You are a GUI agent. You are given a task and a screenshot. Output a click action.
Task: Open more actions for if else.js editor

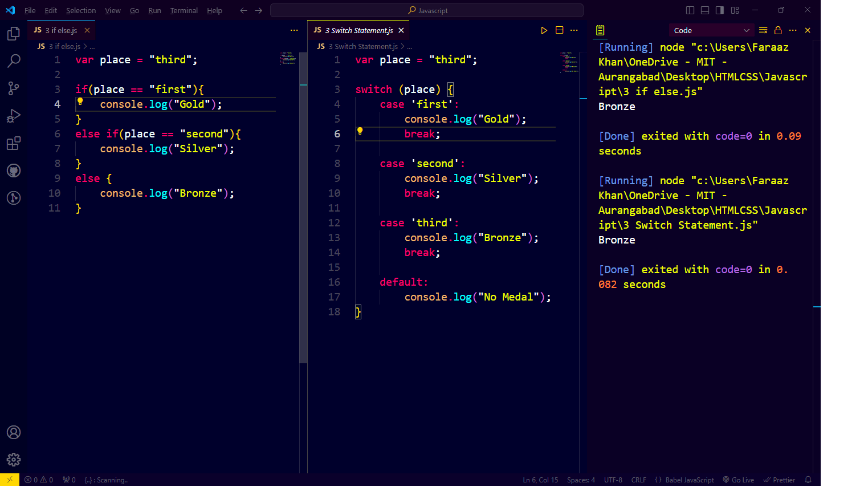click(294, 30)
